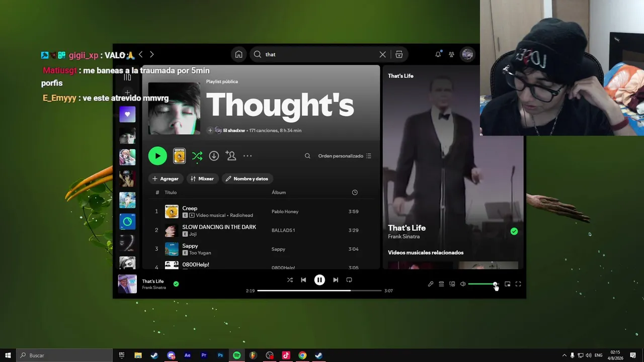Select the Creep track title
Image resolution: width=644 pixels, height=362 pixels.
coord(190,208)
